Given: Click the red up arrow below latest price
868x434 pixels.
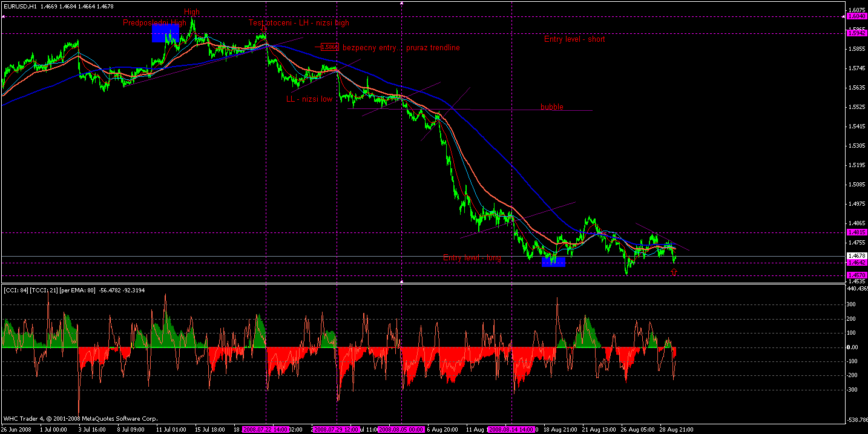Looking at the screenshot, I should (x=674, y=272).
